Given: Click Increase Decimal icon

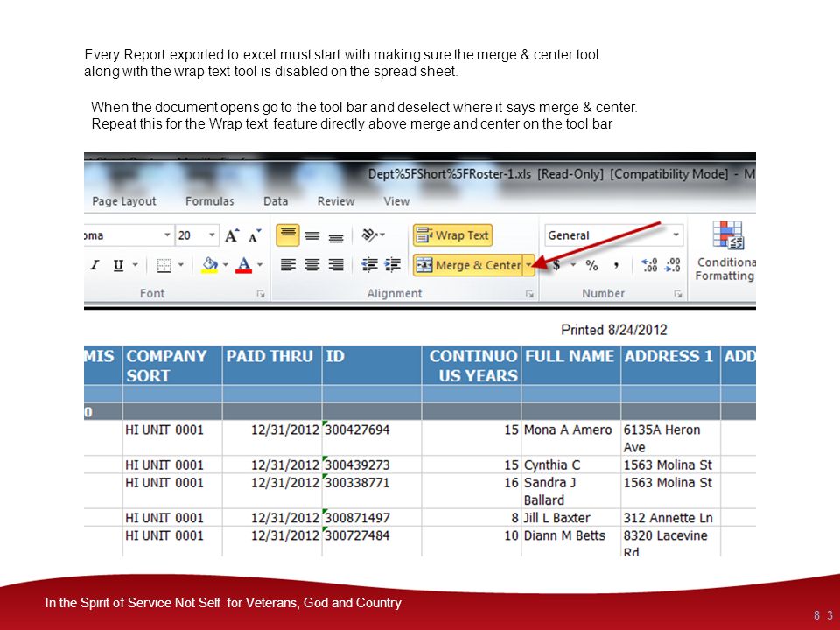Looking at the screenshot, I should (x=649, y=264).
